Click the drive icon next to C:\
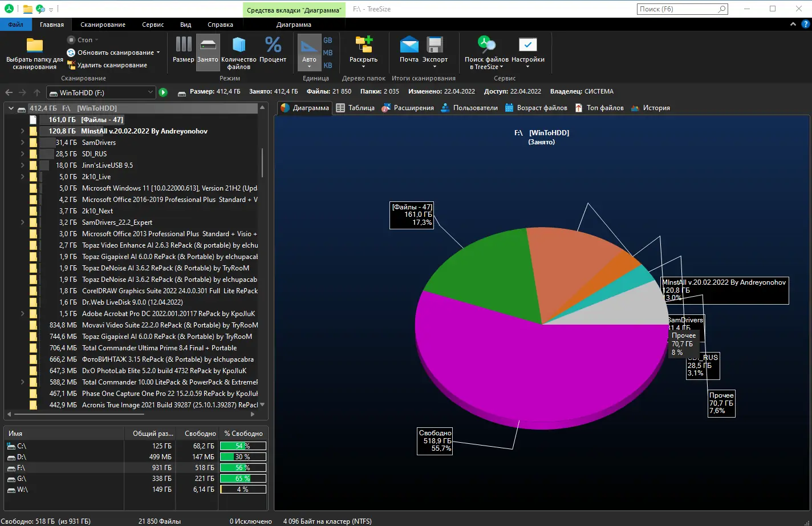This screenshot has width=812, height=526. [11, 446]
